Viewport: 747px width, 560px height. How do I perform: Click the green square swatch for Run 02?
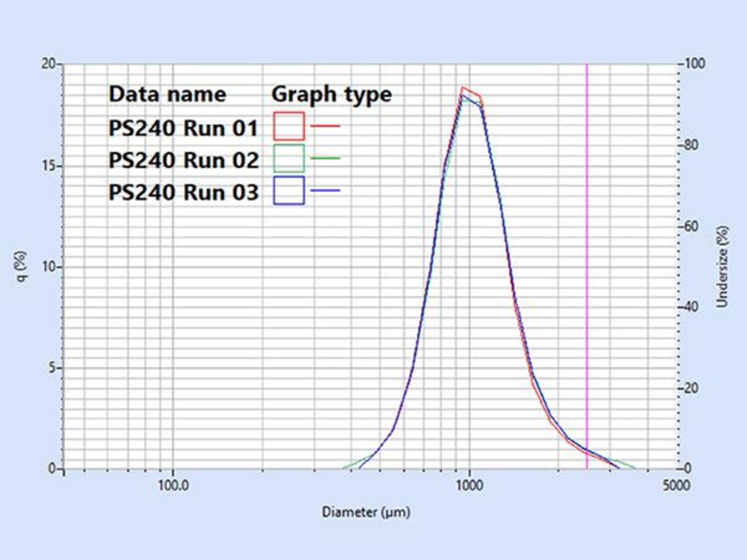[x=288, y=159]
